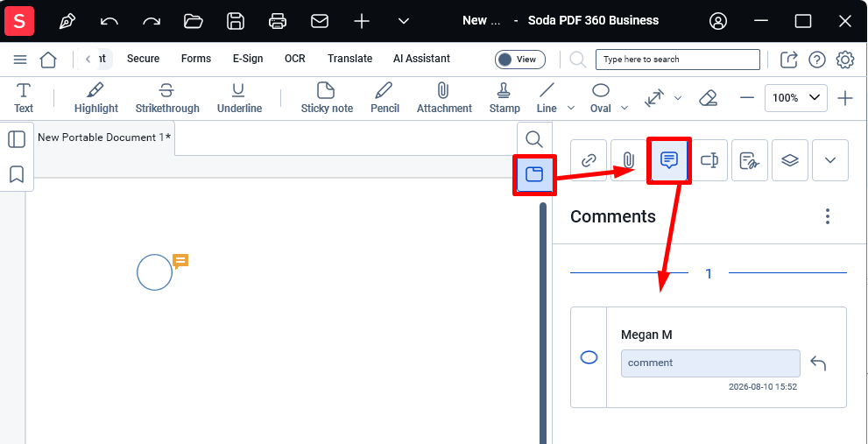Select the Underline tool
The width and height of the screenshot is (868, 444).
pos(239,98)
